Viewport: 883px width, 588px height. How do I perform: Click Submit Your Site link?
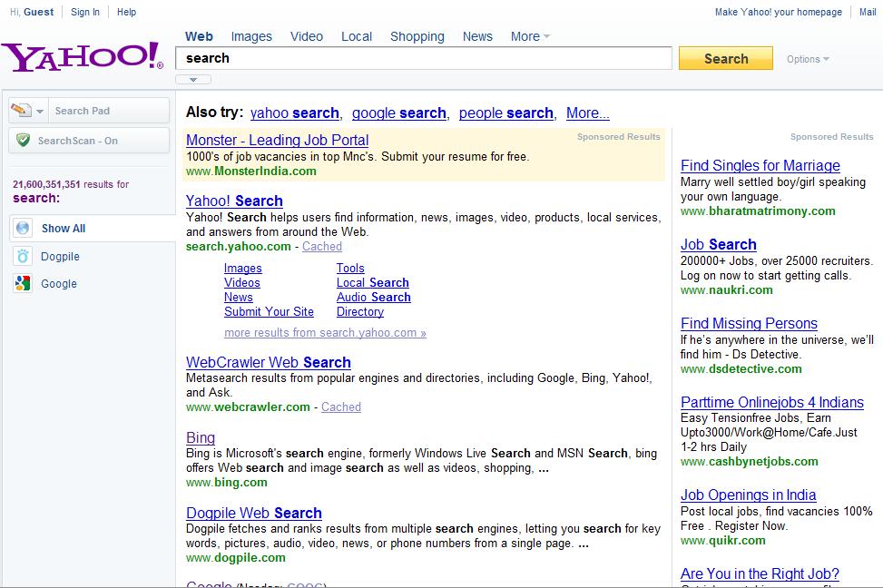[269, 311]
